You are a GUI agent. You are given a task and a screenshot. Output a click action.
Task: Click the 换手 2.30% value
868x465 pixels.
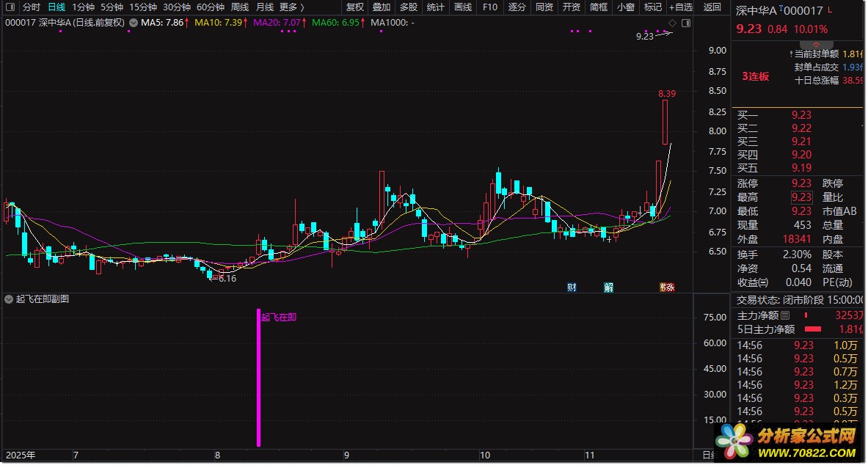tap(797, 255)
